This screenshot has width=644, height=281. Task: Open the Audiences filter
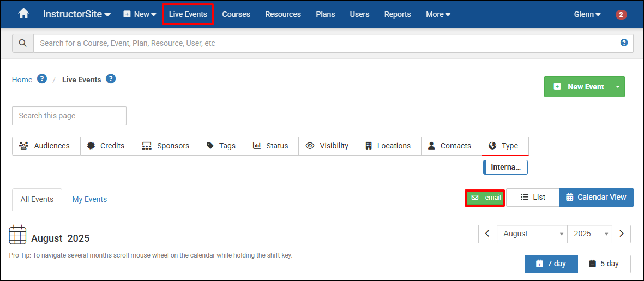(x=46, y=146)
